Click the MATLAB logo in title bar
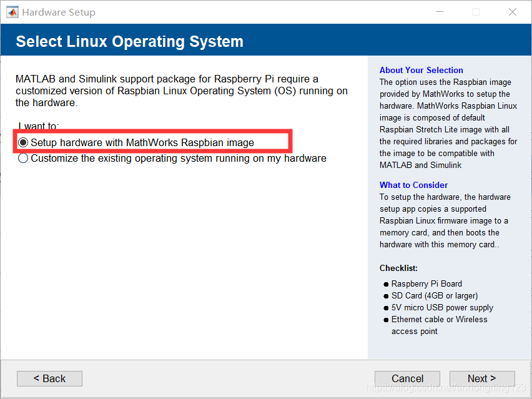Screen dimensions: 532x399 [12, 12]
